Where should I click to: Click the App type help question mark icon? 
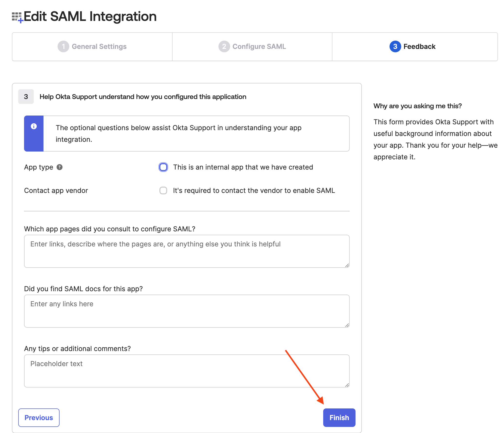point(60,167)
